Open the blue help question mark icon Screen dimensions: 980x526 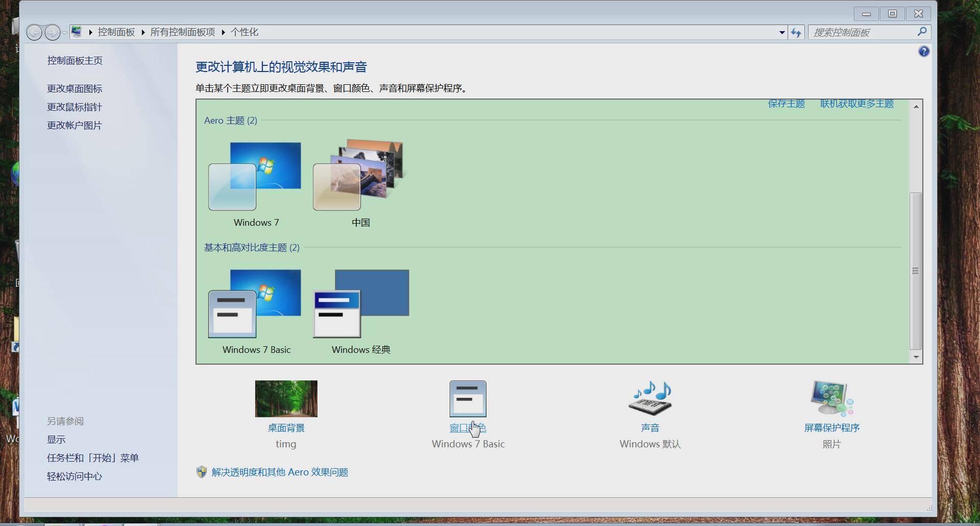point(924,52)
